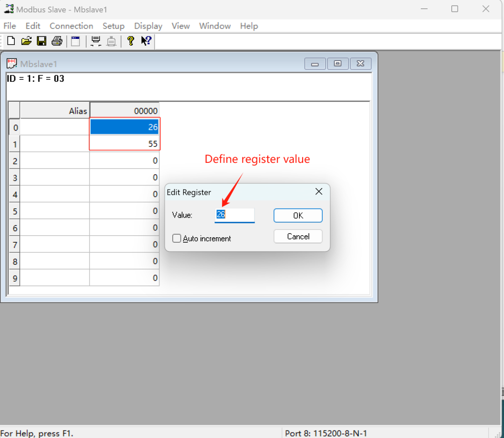Click the Connect toolbar icon
The image size is (504, 438).
96,41
